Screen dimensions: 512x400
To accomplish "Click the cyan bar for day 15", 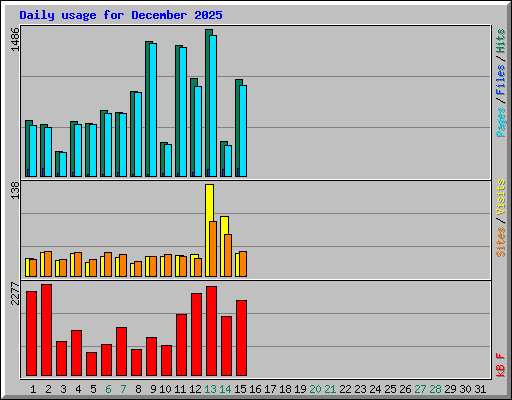I will (x=243, y=131).
